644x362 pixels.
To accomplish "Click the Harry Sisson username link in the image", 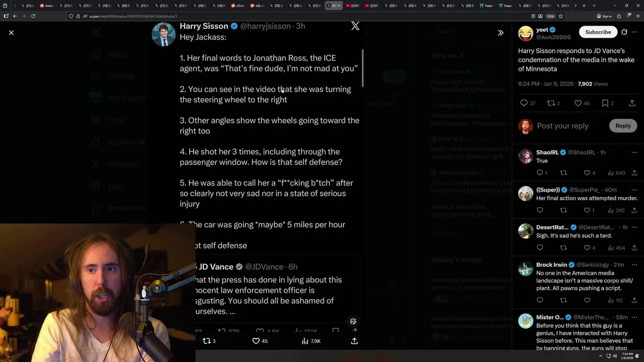I will point(204,26).
